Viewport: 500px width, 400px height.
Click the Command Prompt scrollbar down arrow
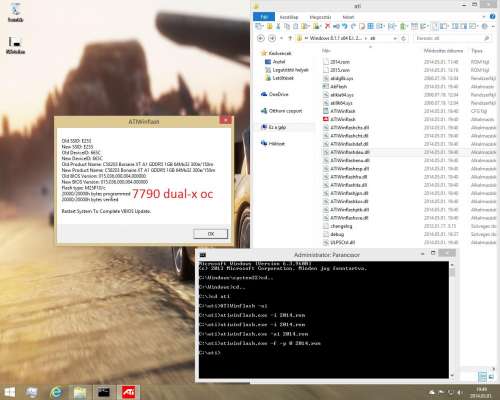coord(452,376)
